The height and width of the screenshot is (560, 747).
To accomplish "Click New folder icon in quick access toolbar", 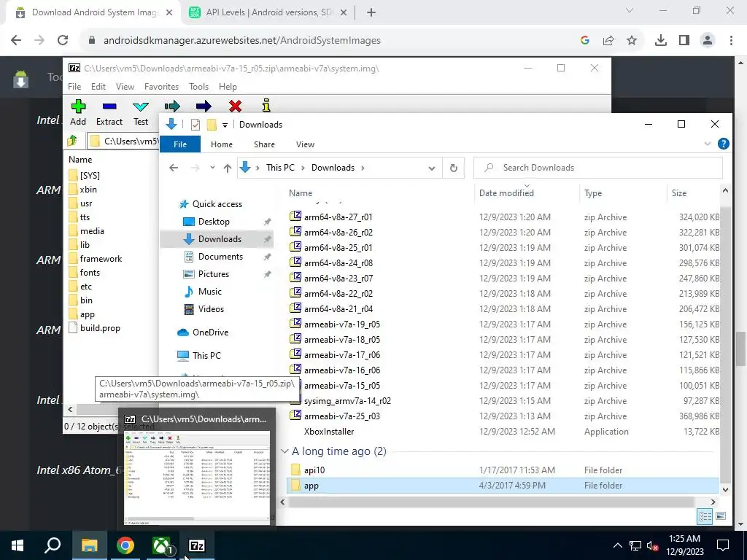I will pyautogui.click(x=212, y=125).
